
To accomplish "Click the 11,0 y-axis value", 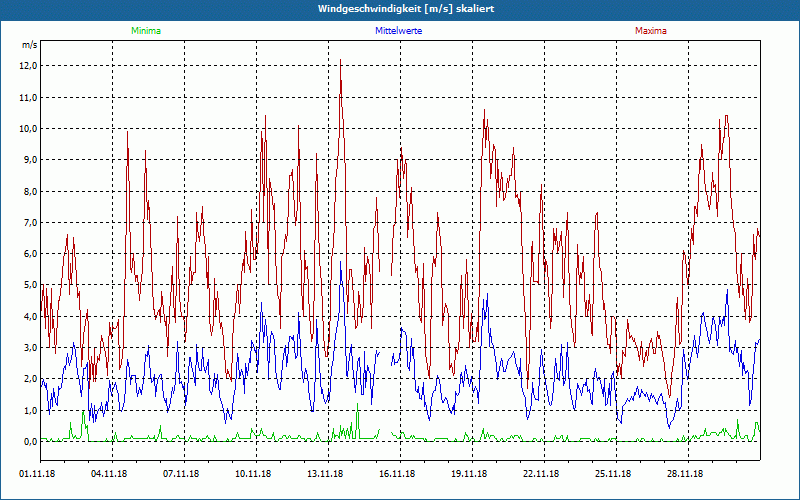I will tap(29, 97).
